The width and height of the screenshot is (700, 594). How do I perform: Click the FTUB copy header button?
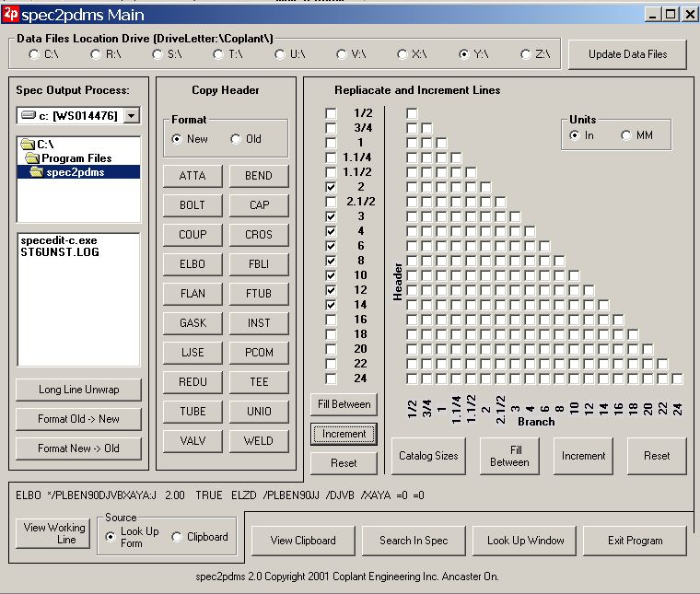(259, 293)
